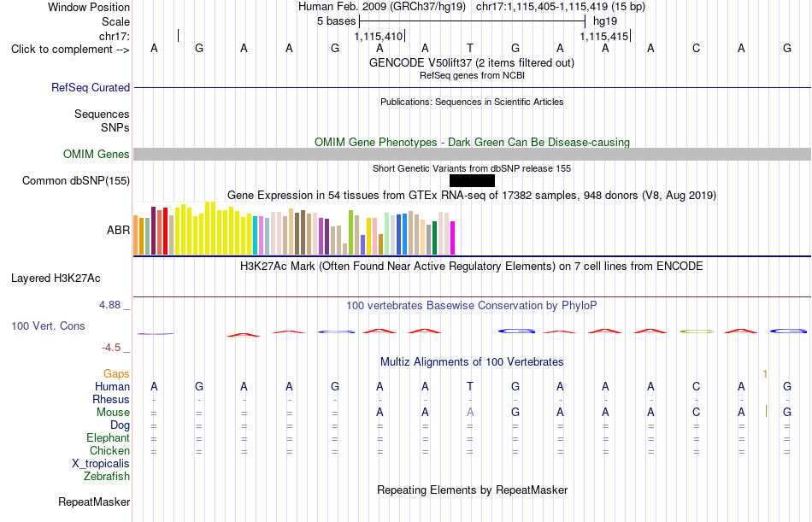Click '100 vertebrates Basewise Conservation by PhyloP' title

point(472,306)
